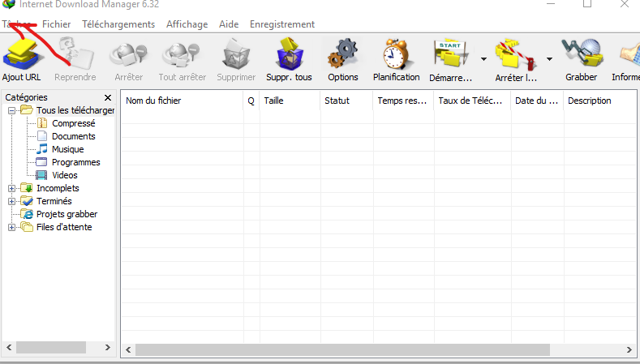Screen dimensions: 640x364
Task: Click the download list horizontal scrollbar thumb
Action: coord(342,349)
